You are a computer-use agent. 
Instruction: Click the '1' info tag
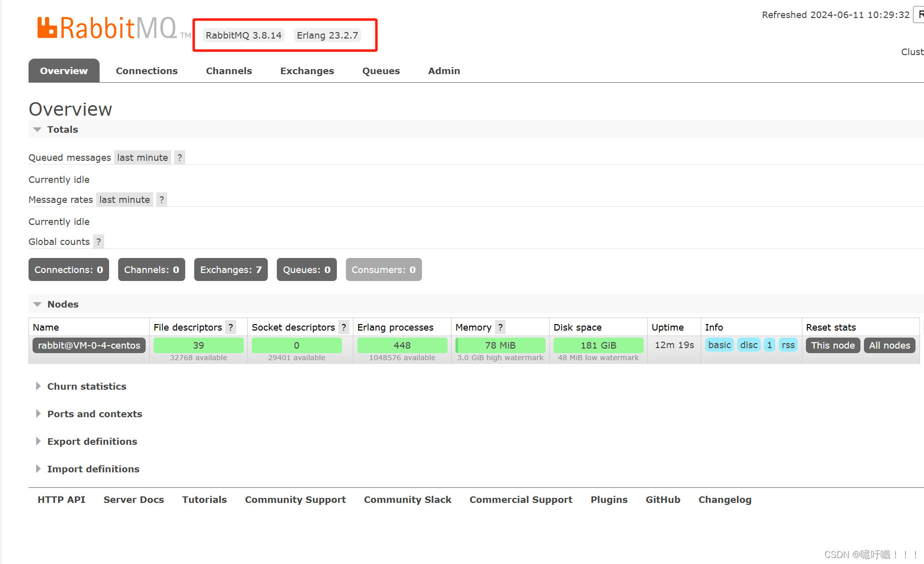(769, 345)
